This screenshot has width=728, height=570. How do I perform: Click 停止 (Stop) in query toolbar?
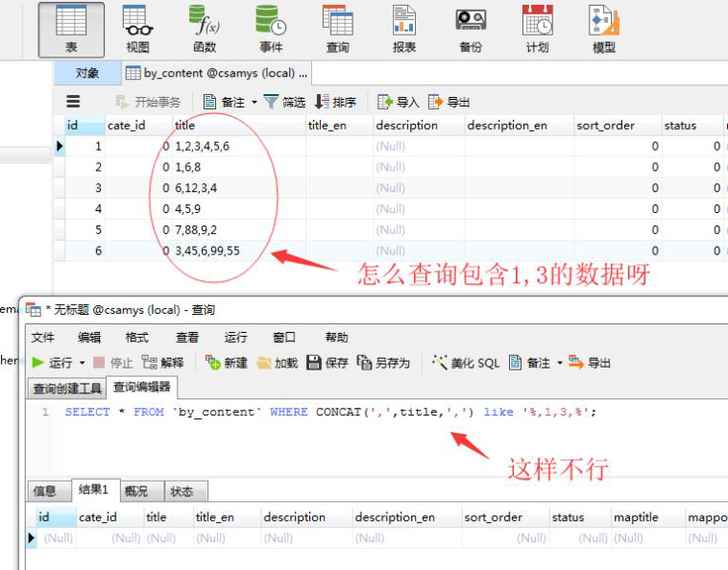pos(112,362)
